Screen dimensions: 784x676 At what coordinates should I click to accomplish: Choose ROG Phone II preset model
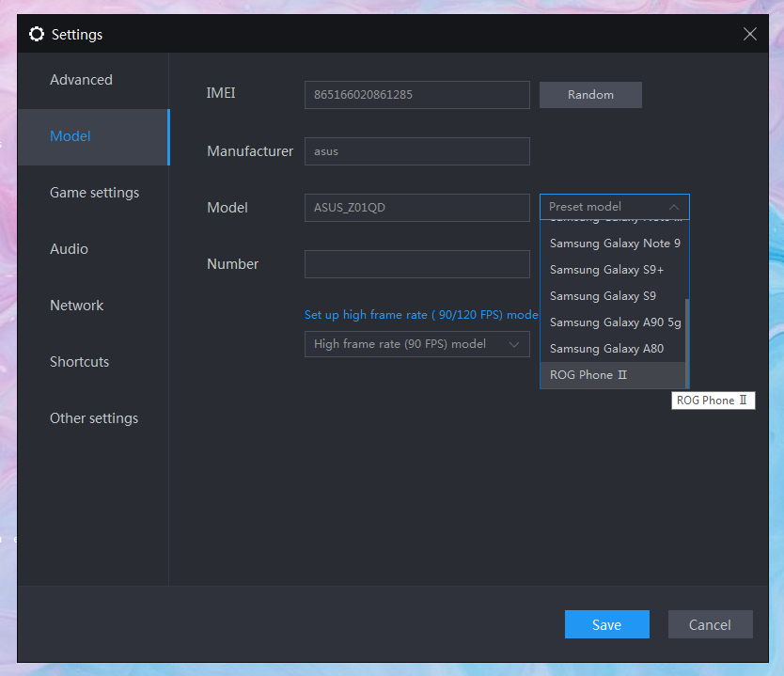tap(613, 375)
